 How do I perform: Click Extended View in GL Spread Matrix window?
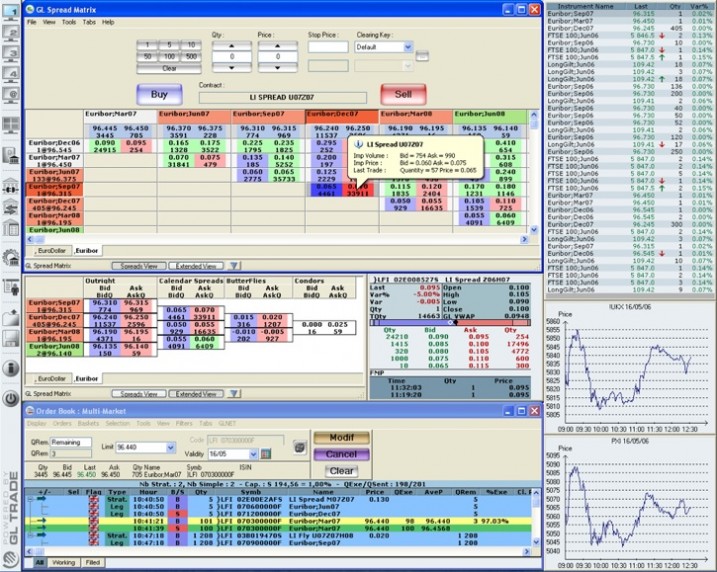click(196, 266)
